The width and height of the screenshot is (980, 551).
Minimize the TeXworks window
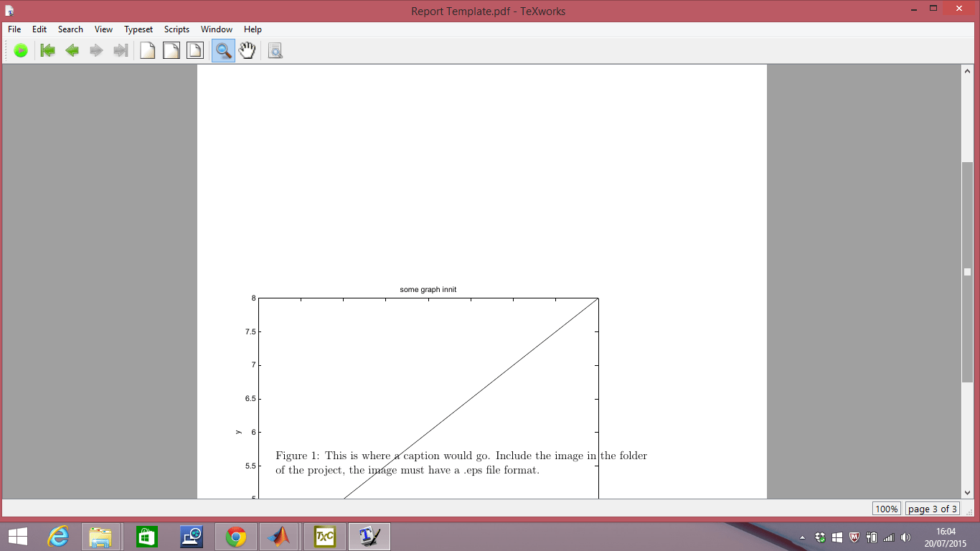914,9
